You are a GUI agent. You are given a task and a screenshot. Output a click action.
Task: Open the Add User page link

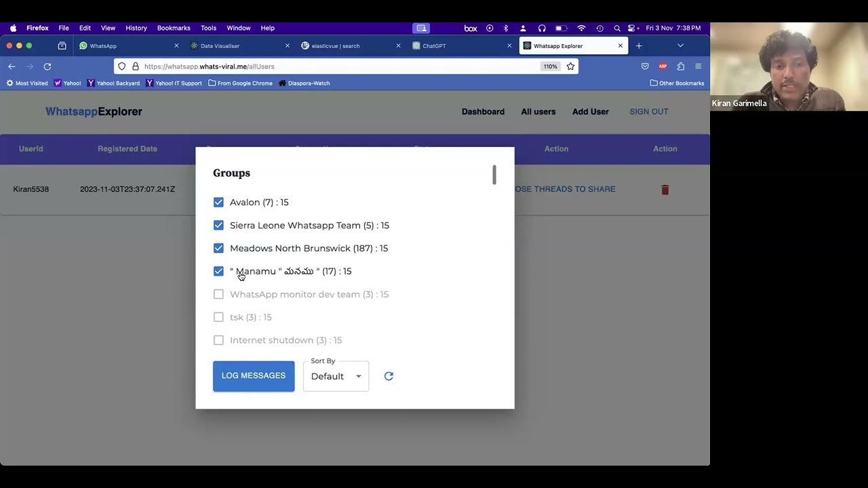click(591, 112)
